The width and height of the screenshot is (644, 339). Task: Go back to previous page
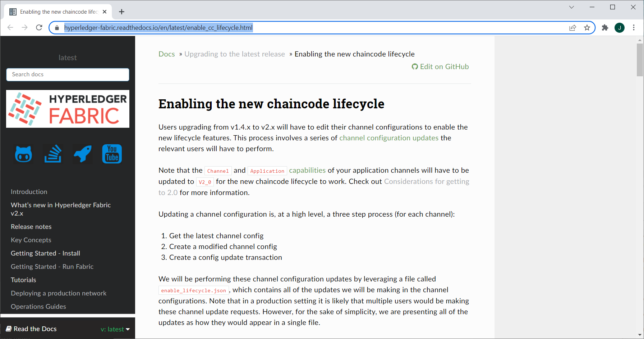(x=10, y=28)
